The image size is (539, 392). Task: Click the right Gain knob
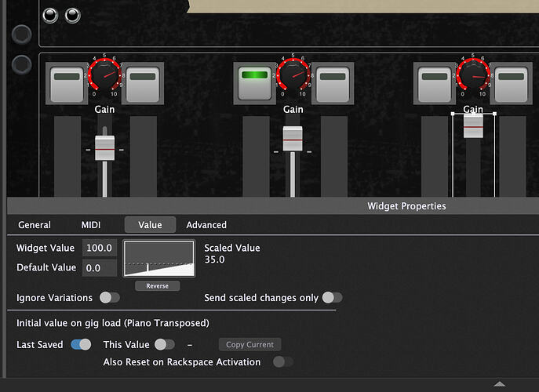473,74
